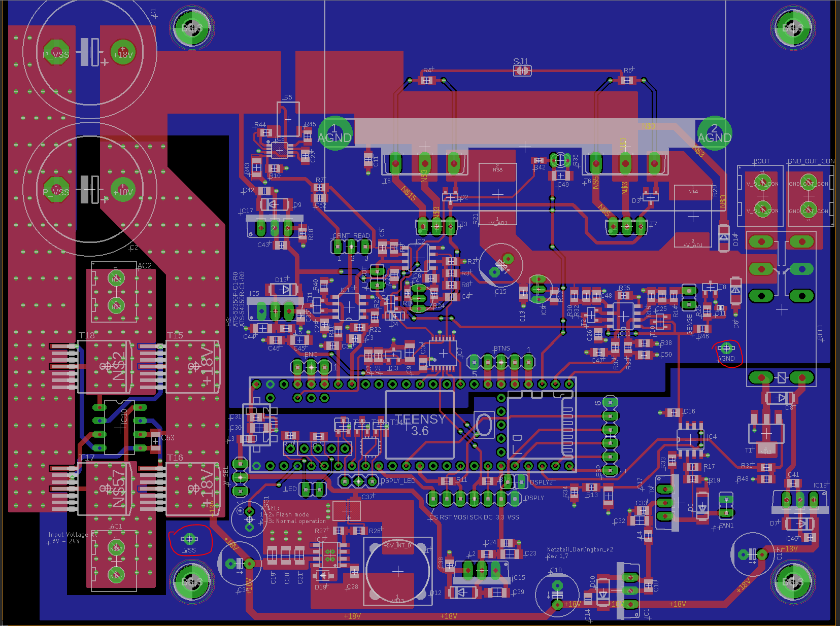Select the IC8 chip footprint
The width and height of the screenshot is (840, 626).
[279, 150]
